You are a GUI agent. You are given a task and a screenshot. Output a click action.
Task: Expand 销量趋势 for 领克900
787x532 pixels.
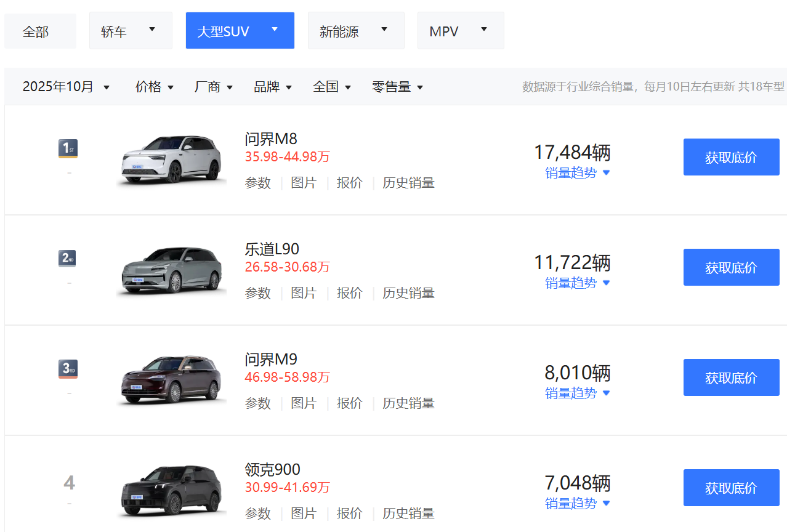tap(577, 504)
